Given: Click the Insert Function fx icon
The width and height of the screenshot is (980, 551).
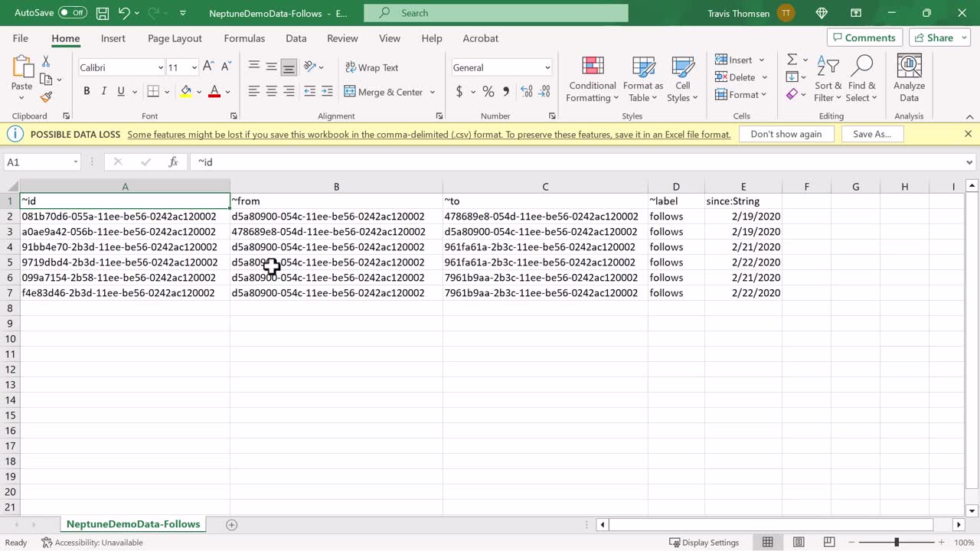Looking at the screenshot, I should pyautogui.click(x=174, y=162).
